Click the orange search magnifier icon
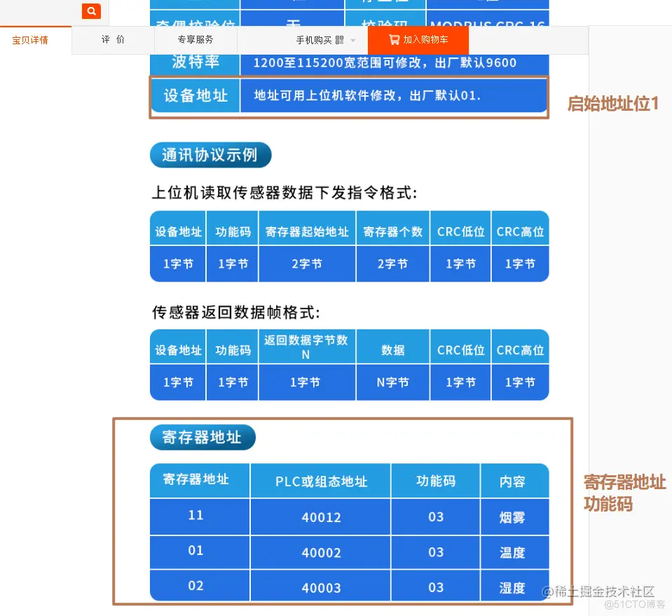The height and width of the screenshot is (616, 672). click(x=91, y=11)
